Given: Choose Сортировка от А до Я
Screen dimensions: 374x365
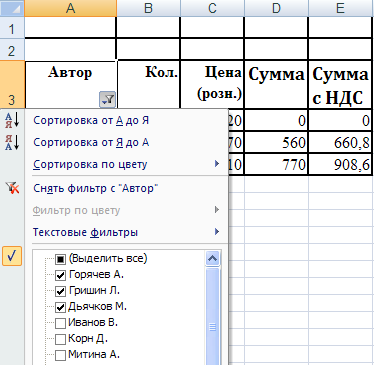Looking at the screenshot, I should click(x=91, y=120).
